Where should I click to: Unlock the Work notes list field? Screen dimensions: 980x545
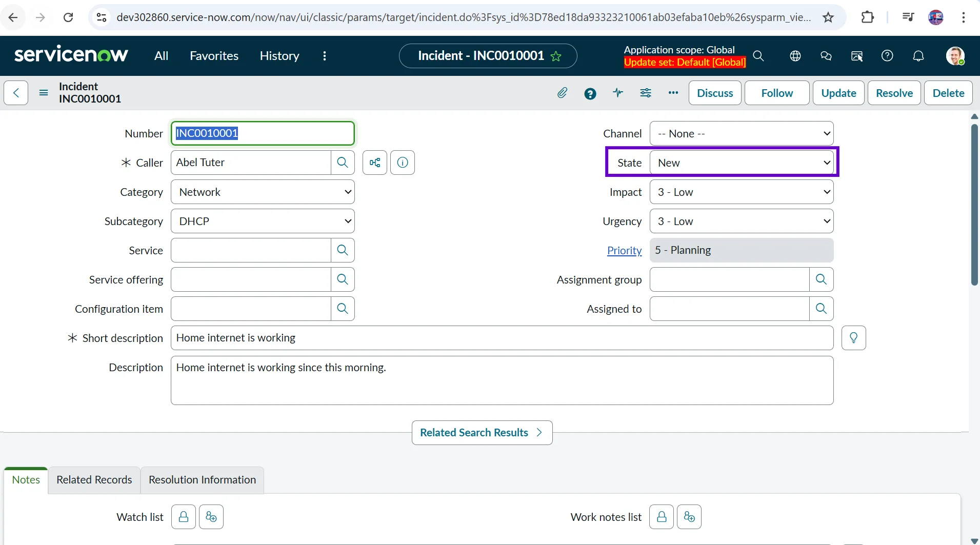pyautogui.click(x=662, y=517)
